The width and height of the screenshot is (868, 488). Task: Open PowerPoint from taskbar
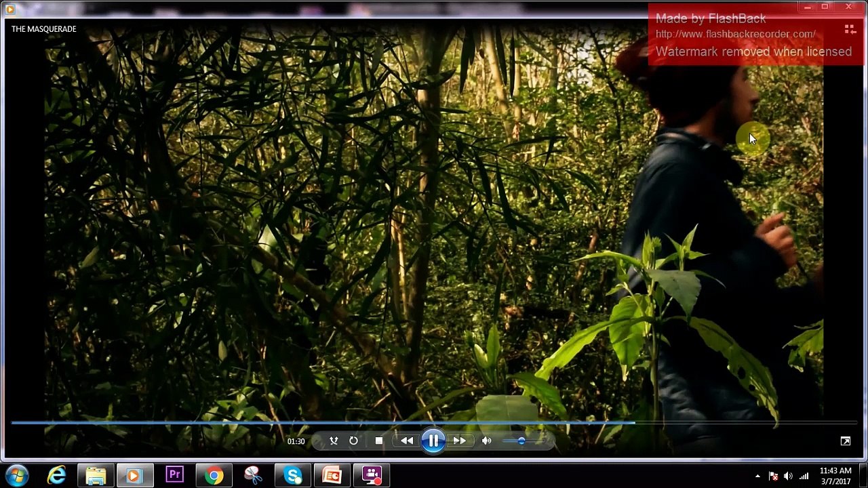coord(332,476)
